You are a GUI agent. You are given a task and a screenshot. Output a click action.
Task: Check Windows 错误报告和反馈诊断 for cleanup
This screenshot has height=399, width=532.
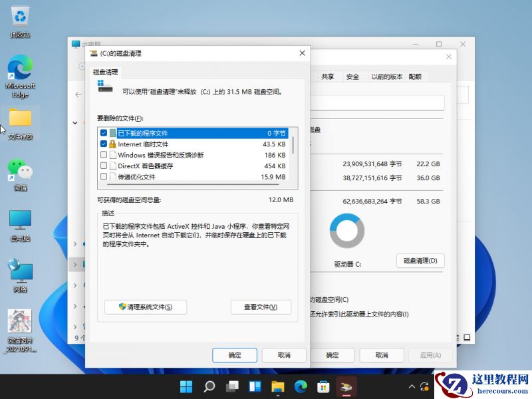(103, 154)
